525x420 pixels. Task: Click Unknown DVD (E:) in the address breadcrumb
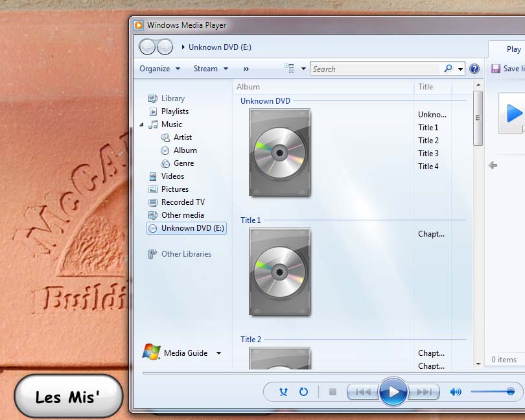coord(220,47)
